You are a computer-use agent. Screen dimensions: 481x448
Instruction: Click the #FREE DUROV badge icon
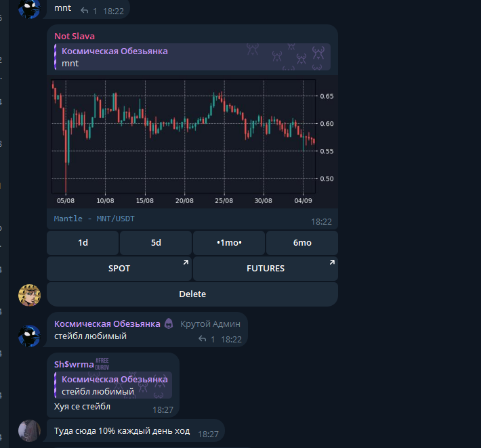(102, 363)
